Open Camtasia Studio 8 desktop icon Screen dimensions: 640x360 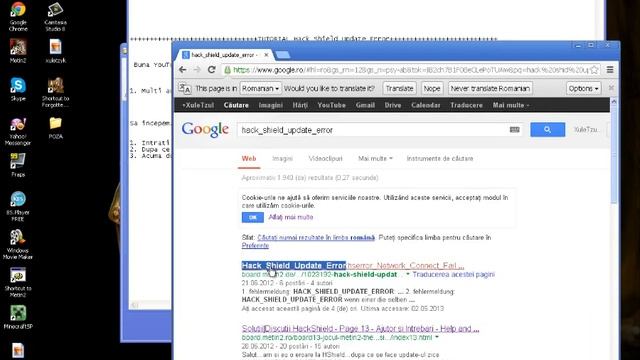56,16
